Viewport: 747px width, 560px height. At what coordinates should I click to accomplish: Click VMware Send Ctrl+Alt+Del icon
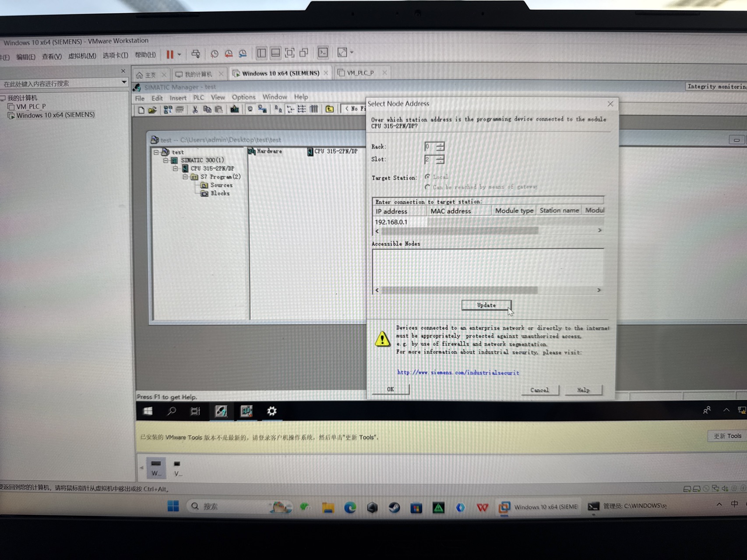coord(196,54)
